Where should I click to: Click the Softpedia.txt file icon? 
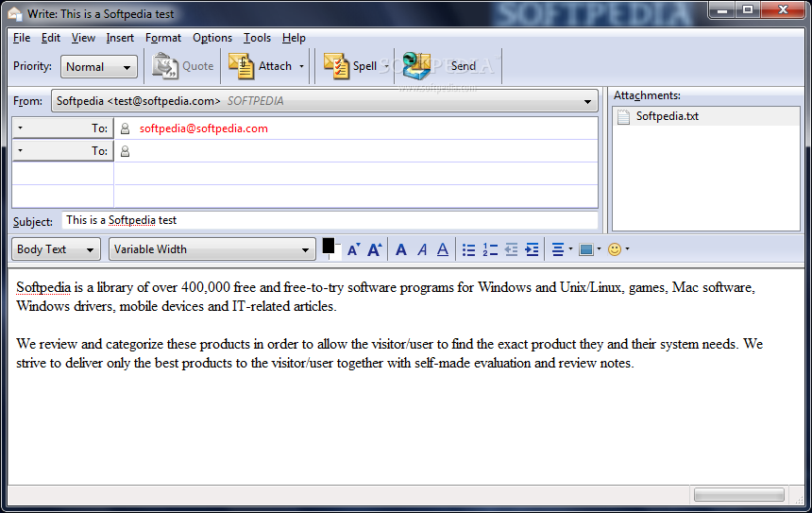[x=623, y=116]
